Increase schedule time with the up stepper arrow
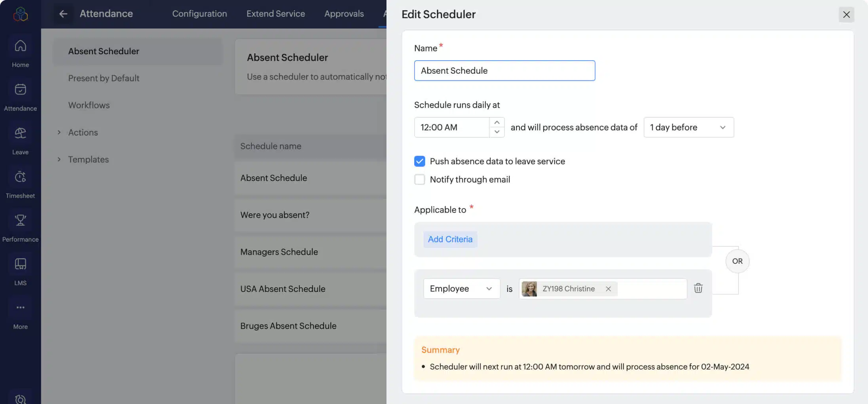Image resolution: width=868 pixels, height=404 pixels. click(x=497, y=122)
